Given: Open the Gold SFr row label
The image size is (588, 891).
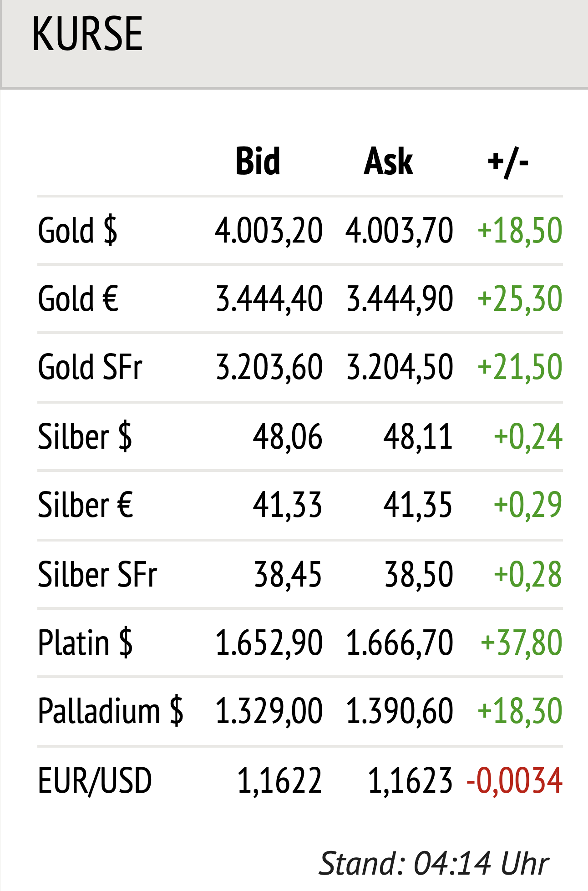Looking at the screenshot, I should 90,367.
